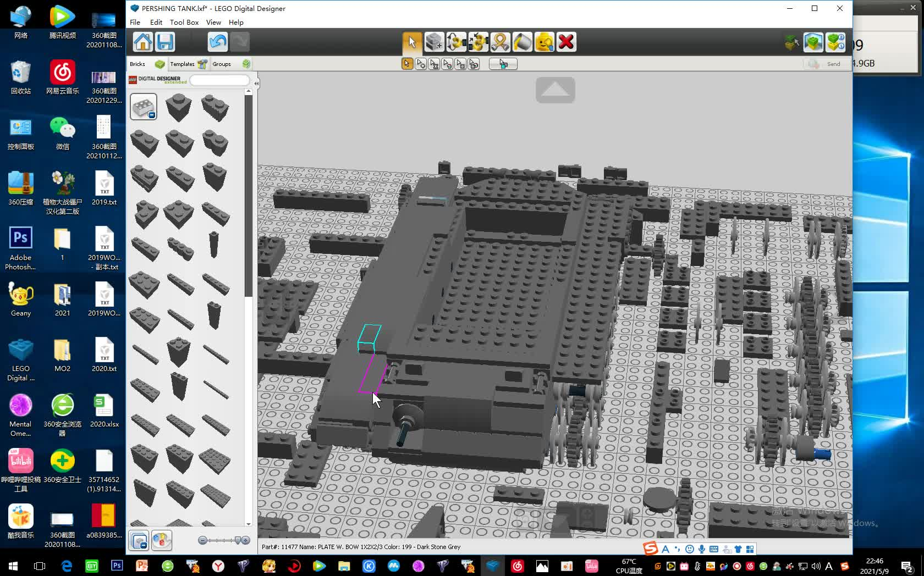Open the File Explorer taskbar icon
The height and width of the screenshot is (576, 924).
tap(344, 566)
